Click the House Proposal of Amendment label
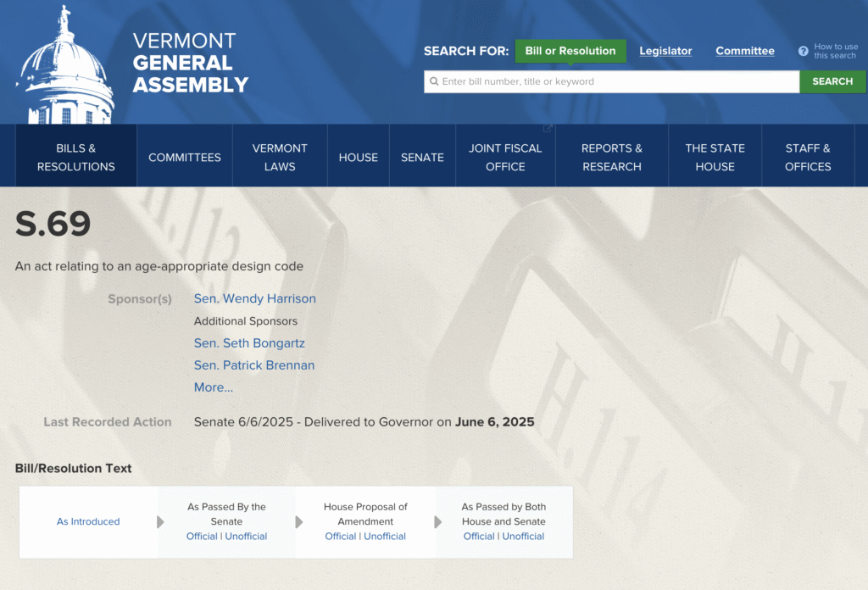Viewport: 868px width, 590px height. (x=365, y=515)
